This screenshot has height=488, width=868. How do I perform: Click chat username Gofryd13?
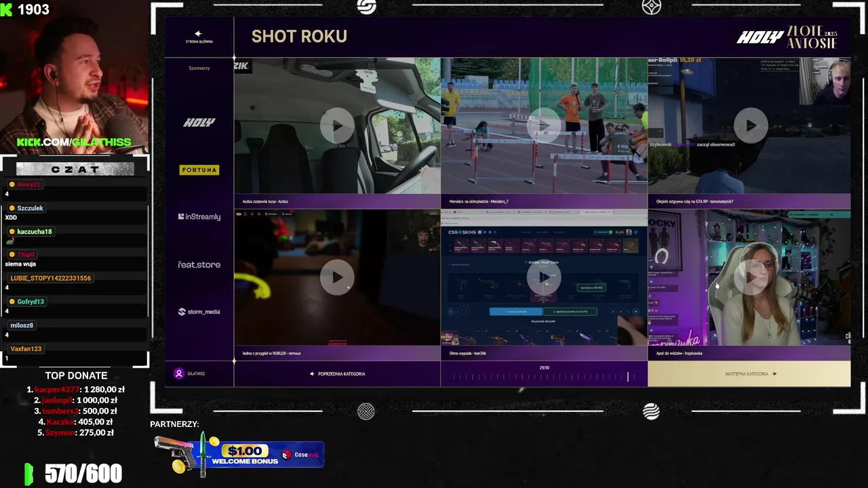click(x=31, y=302)
